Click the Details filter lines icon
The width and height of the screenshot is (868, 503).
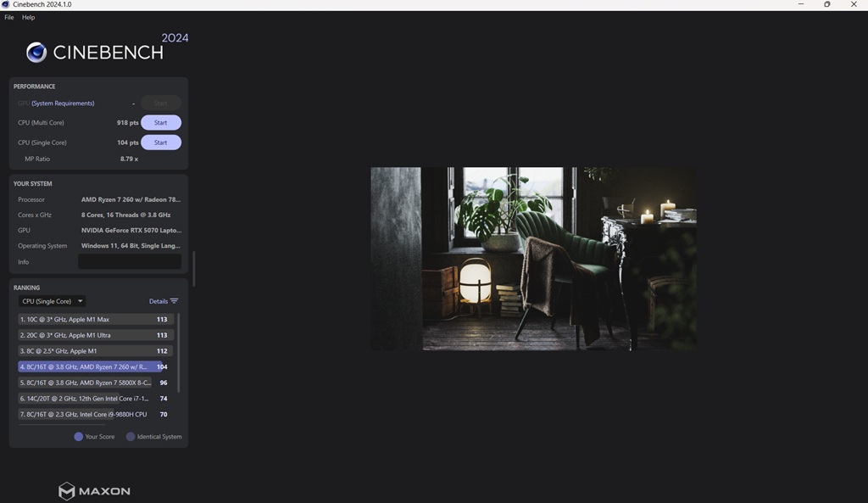(175, 301)
